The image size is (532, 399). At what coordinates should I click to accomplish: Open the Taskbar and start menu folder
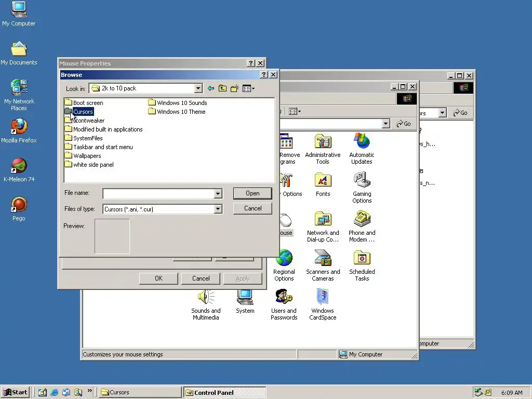(x=99, y=147)
